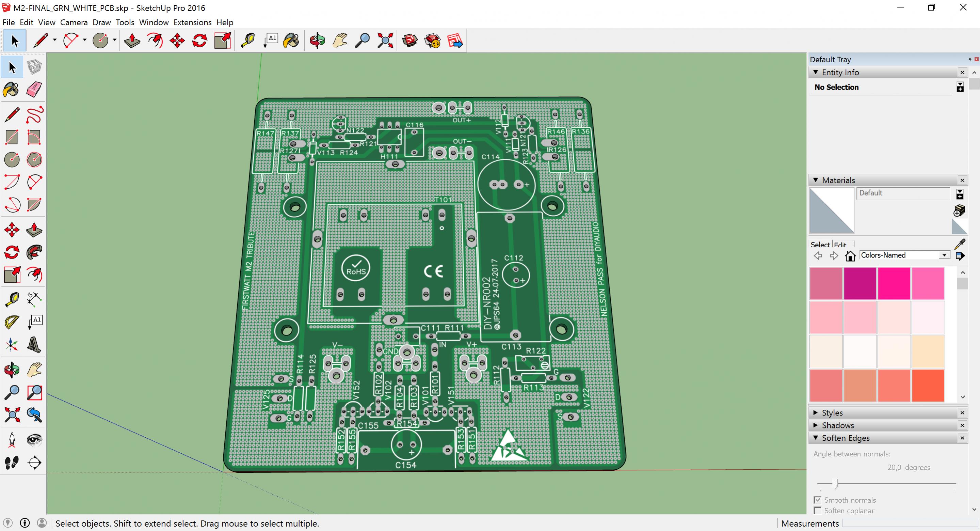Select the Axes tool
Screen dimensions: 980x531
click(12, 344)
